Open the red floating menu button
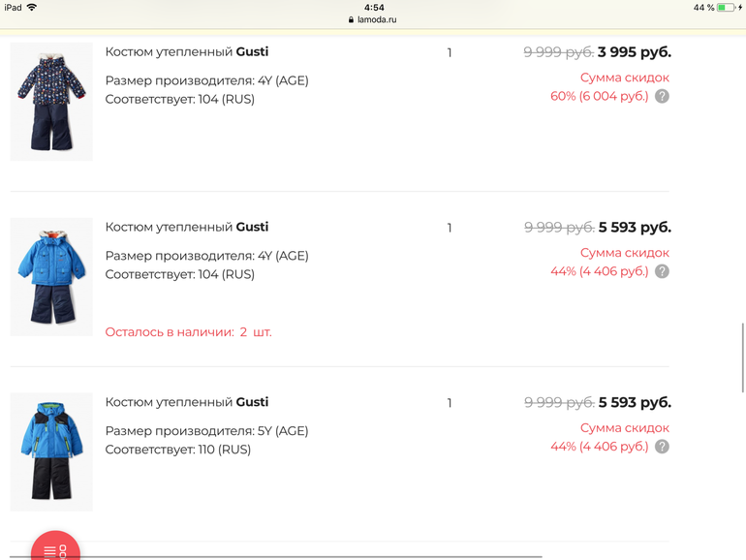Image resolution: width=746 pixels, height=560 pixels. pos(55,549)
